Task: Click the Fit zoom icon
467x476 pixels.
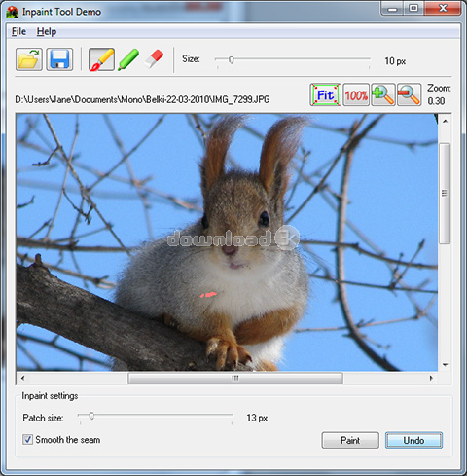Action: tap(325, 94)
